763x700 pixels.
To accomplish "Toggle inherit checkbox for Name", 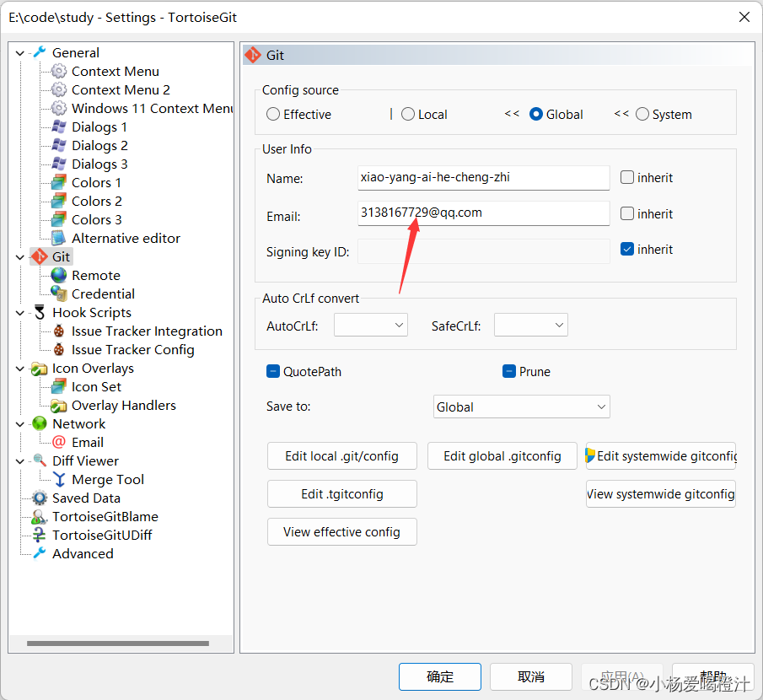I will (627, 177).
